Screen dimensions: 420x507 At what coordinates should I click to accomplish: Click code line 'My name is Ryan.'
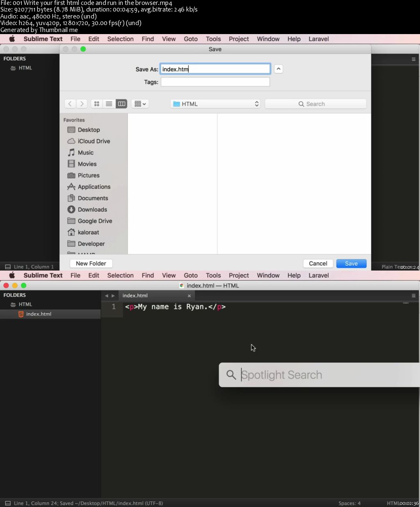point(175,307)
